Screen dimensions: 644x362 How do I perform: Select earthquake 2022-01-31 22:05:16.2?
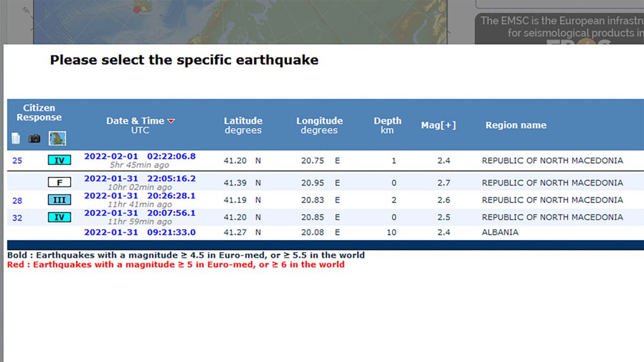140,179
